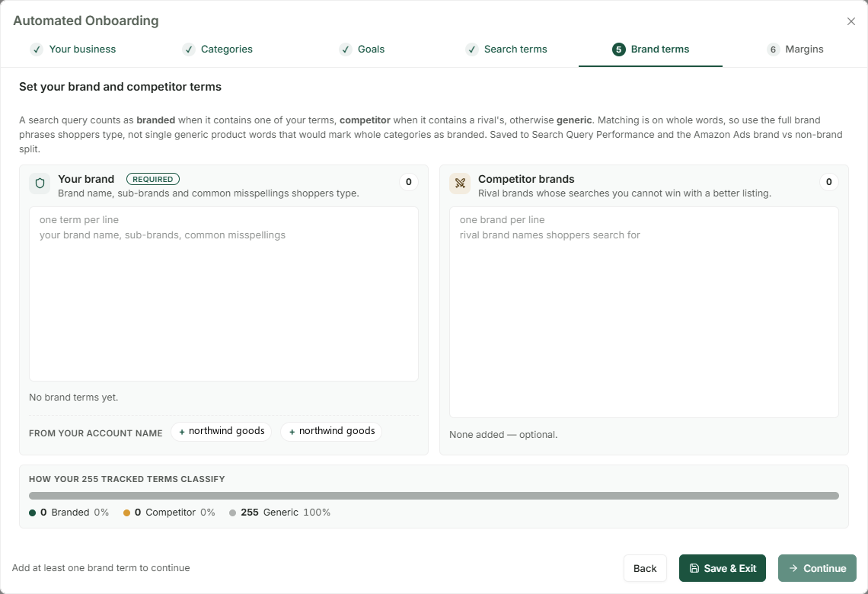The width and height of the screenshot is (868, 594).
Task: Click the Continue button label
Action: point(825,569)
